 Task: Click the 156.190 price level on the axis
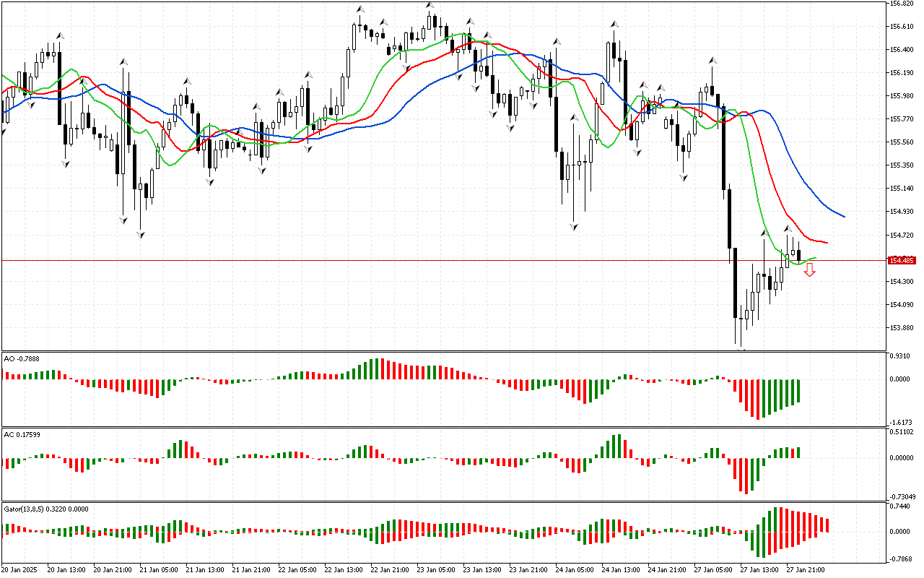tap(902, 73)
